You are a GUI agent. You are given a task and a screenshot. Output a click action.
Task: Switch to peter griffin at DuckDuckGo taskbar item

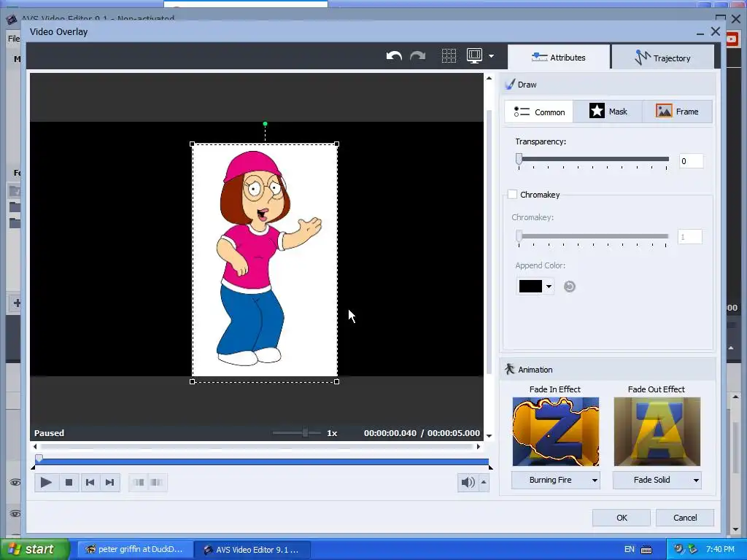point(135,549)
